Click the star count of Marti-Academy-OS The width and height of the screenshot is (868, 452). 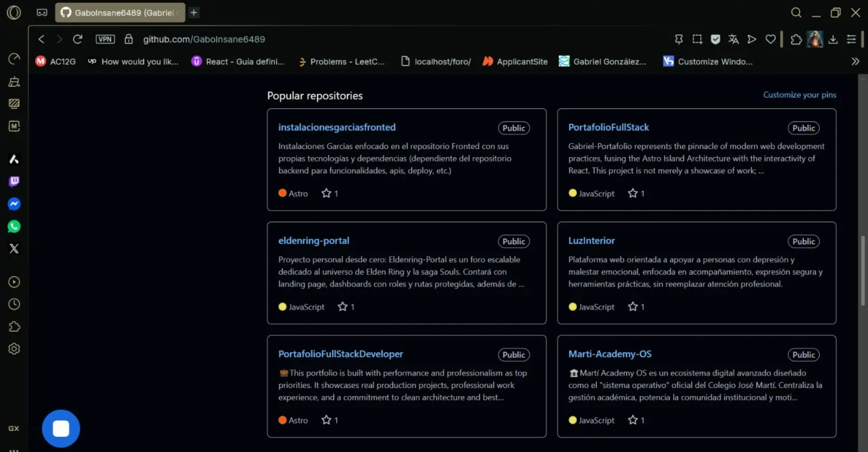(x=636, y=420)
